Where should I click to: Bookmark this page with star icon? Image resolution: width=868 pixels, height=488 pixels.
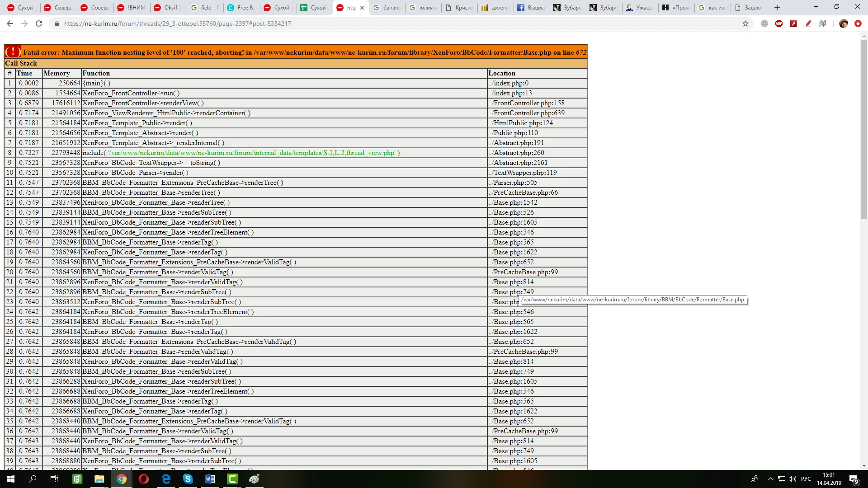tap(745, 23)
